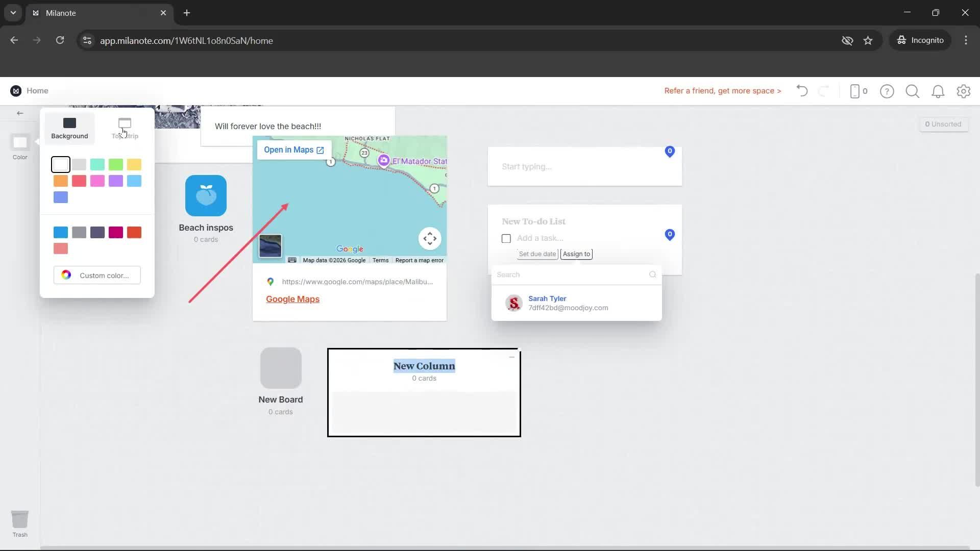This screenshot has width=980, height=551.
Task: Click the Trash icon
Action: click(20, 520)
